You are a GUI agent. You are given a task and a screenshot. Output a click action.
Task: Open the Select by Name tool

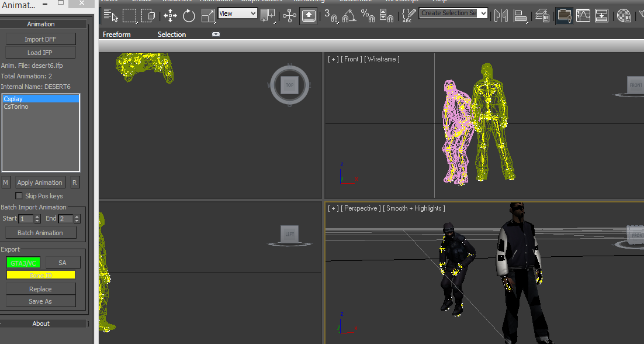click(x=111, y=15)
